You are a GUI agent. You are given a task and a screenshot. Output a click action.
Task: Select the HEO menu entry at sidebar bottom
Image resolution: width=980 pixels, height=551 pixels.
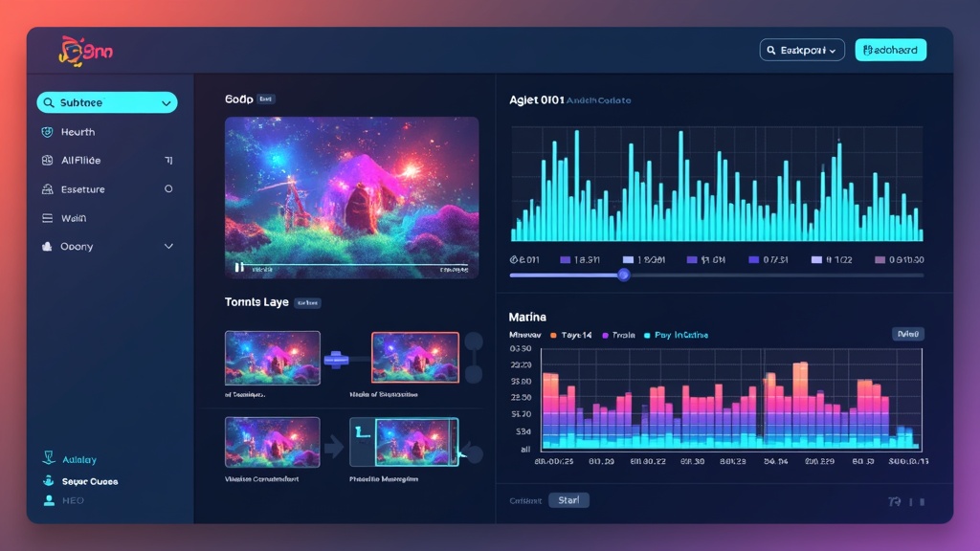(x=50, y=499)
